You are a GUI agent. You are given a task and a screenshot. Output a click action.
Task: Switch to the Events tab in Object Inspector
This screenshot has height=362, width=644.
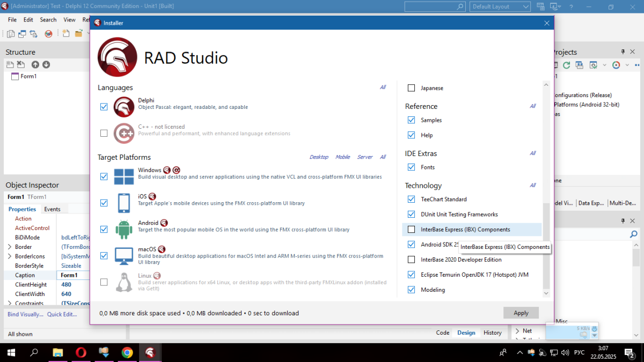coord(52,209)
